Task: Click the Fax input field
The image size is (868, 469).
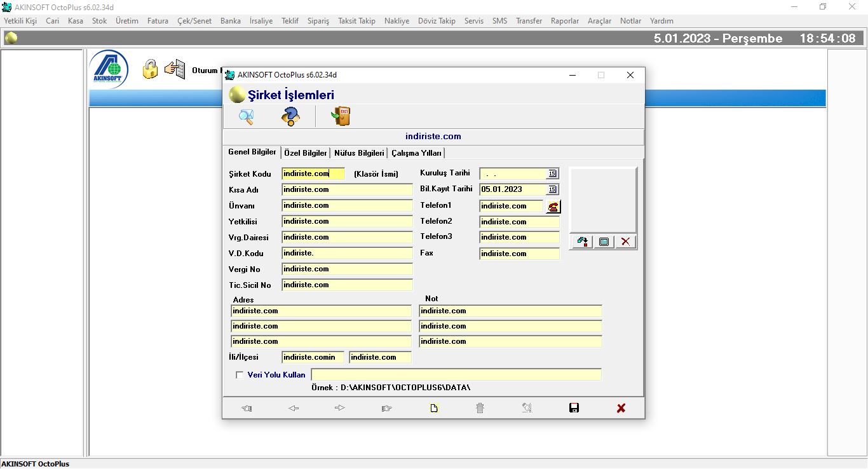Action: tap(520, 254)
